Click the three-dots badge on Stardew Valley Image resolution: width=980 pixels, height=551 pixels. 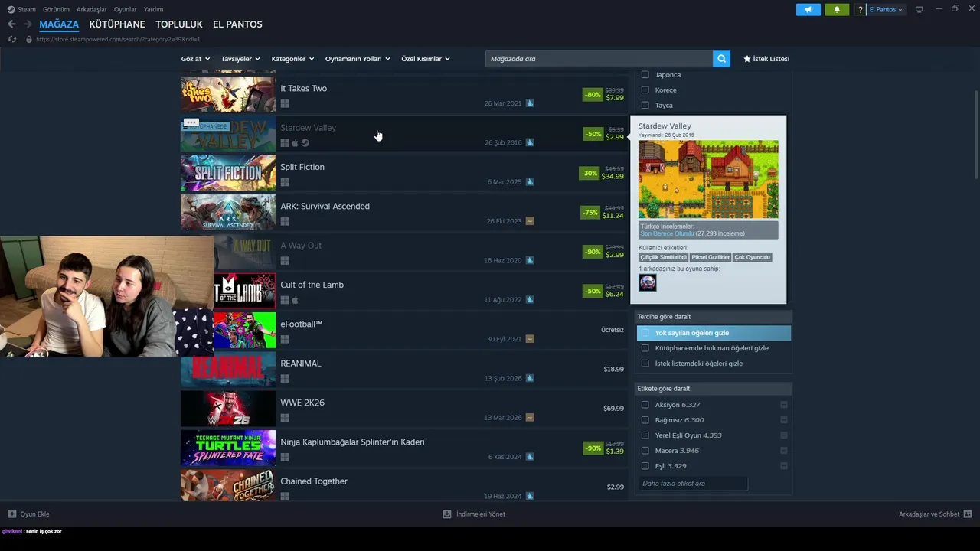tap(191, 122)
